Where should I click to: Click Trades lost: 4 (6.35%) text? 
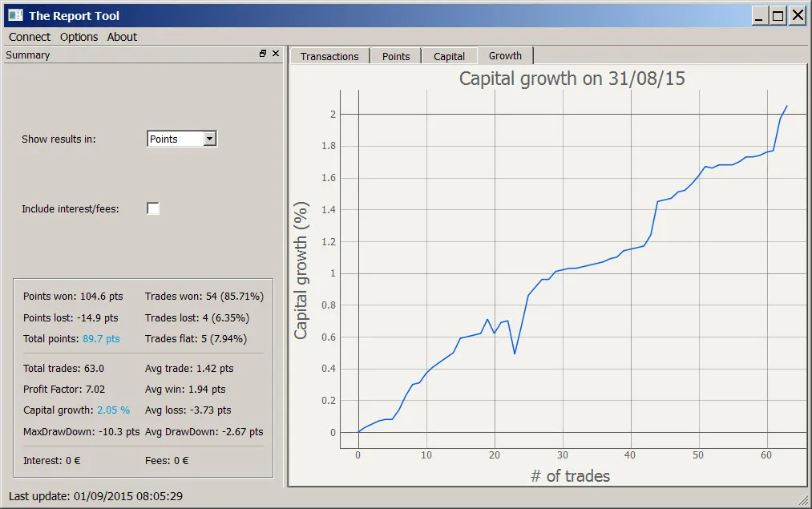(196, 318)
